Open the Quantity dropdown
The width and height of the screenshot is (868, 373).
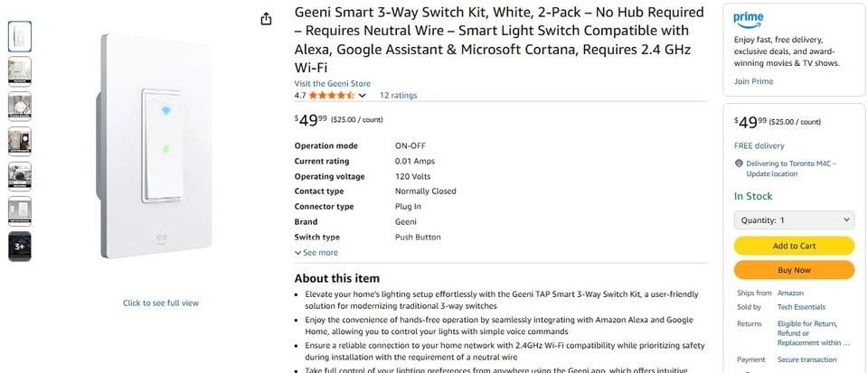tap(794, 219)
